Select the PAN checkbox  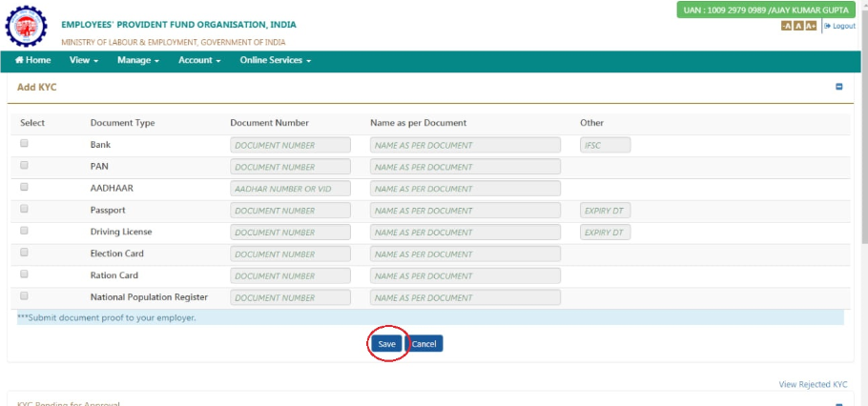pos(25,165)
